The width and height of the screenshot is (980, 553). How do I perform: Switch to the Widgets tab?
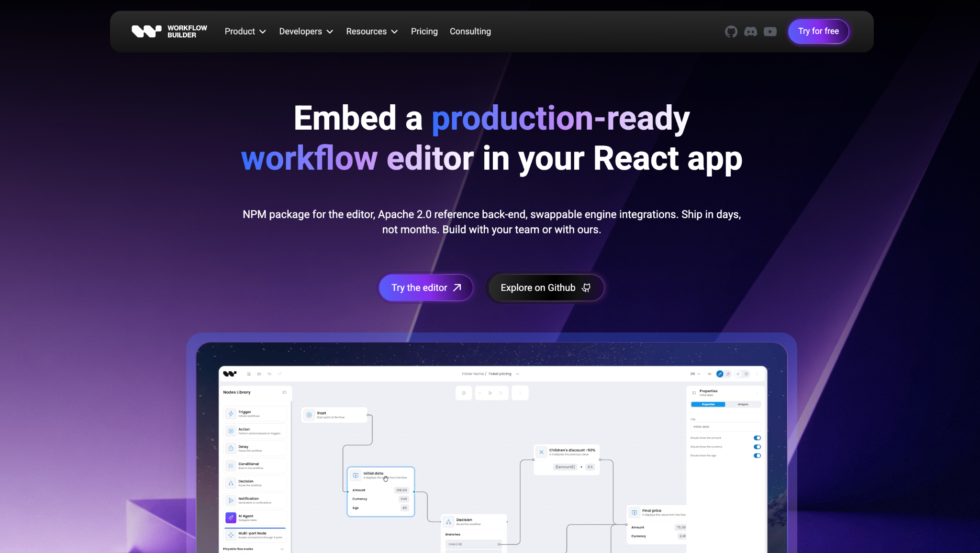point(743,405)
